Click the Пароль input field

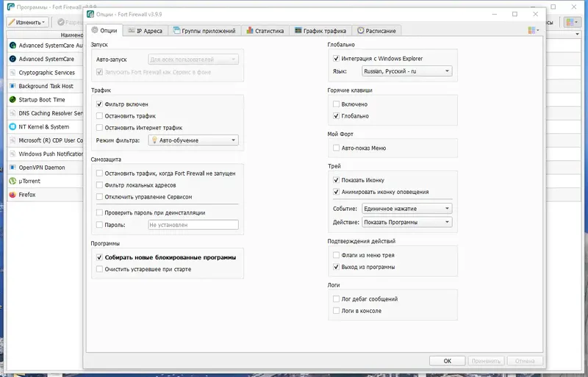point(193,225)
